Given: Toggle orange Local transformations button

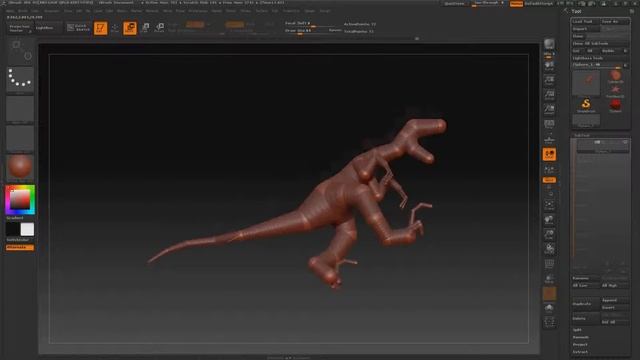Looking at the screenshot, I should (x=549, y=154).
